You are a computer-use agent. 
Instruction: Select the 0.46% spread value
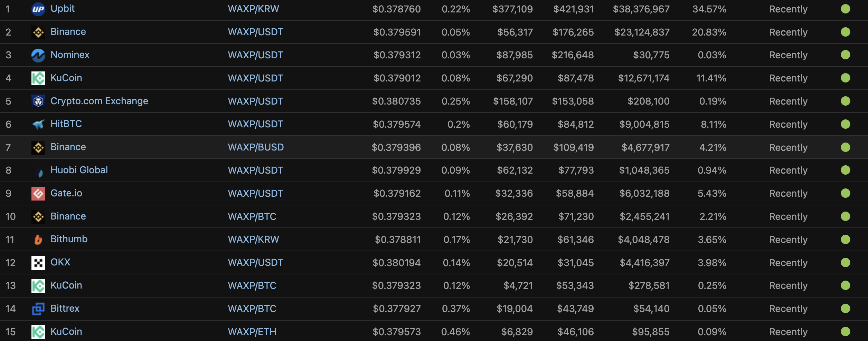pyautogui.click(x=455, y=332)
